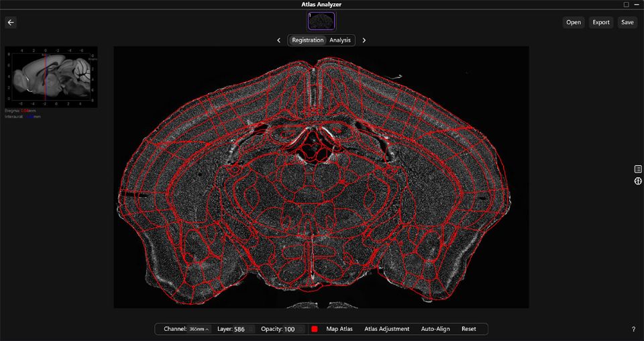Go to next step with right chevron
The width and height of the screenshot is (644, 341).
pyautogui.click(x=364, y=40)
